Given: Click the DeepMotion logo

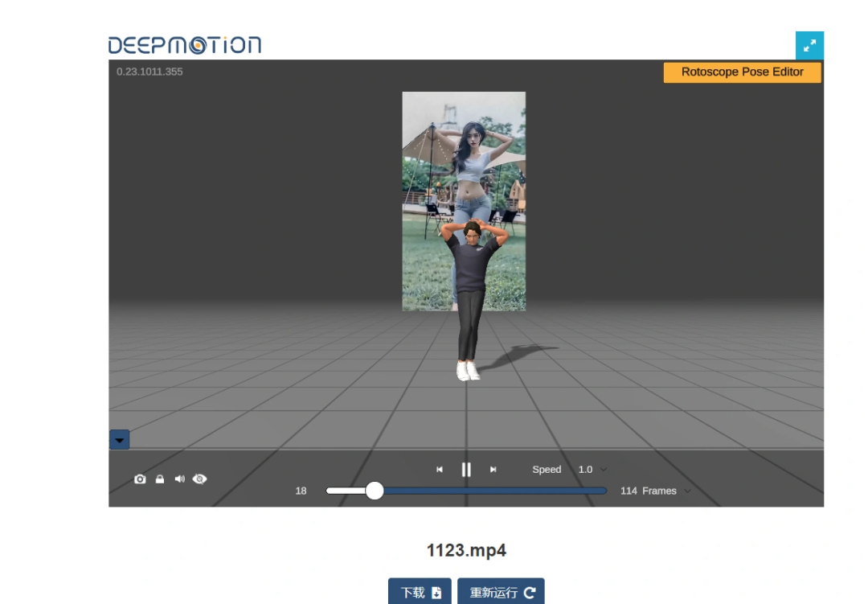Looking at the screenshot, I should (184, 45).
